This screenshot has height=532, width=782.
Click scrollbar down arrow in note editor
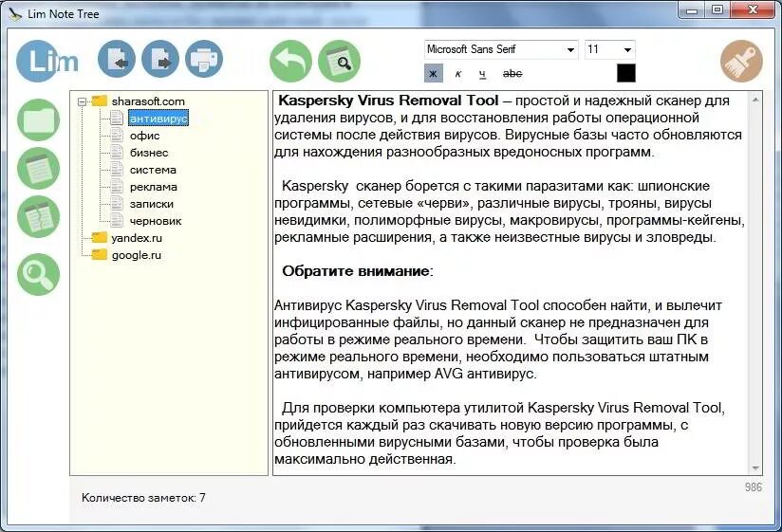pyautogui.click(x=755, y=468)
